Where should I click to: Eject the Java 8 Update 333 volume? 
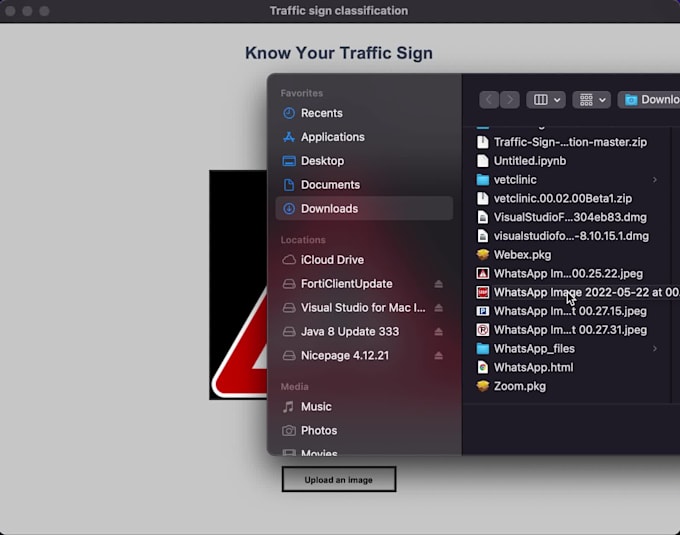(438, 332)
